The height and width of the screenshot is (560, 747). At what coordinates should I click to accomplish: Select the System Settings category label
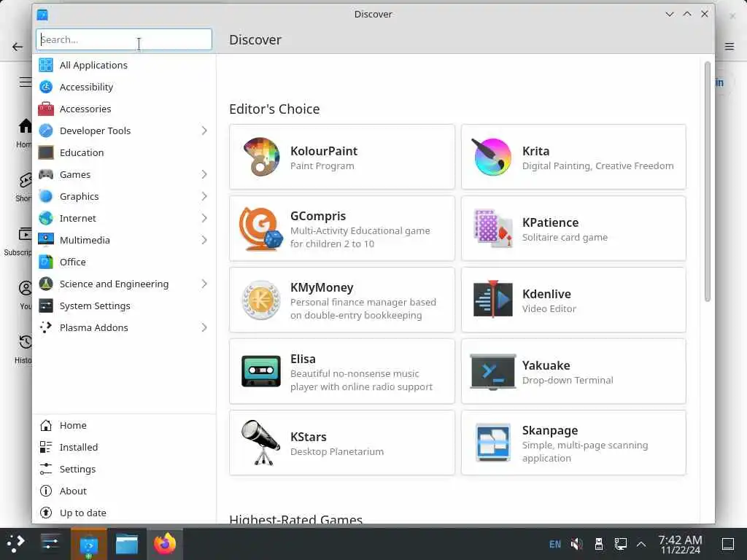pyautogui.click(x=95, y=306)
